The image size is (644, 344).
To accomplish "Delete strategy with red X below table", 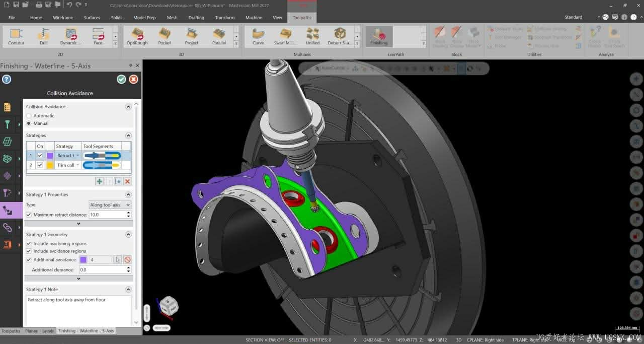I will pos(127,181).
